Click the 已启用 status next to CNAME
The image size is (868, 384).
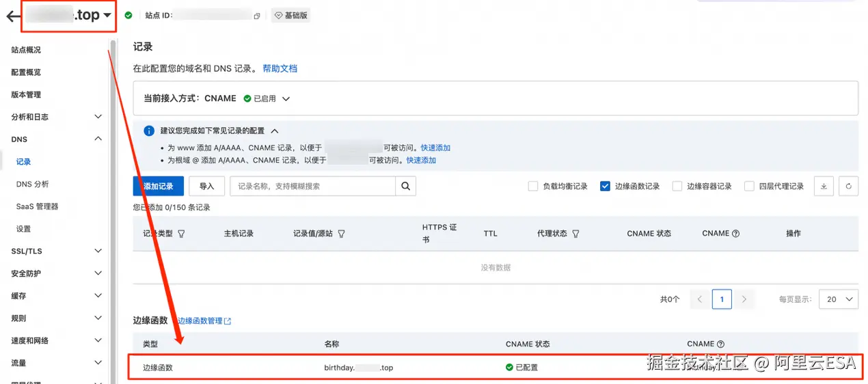260,99
